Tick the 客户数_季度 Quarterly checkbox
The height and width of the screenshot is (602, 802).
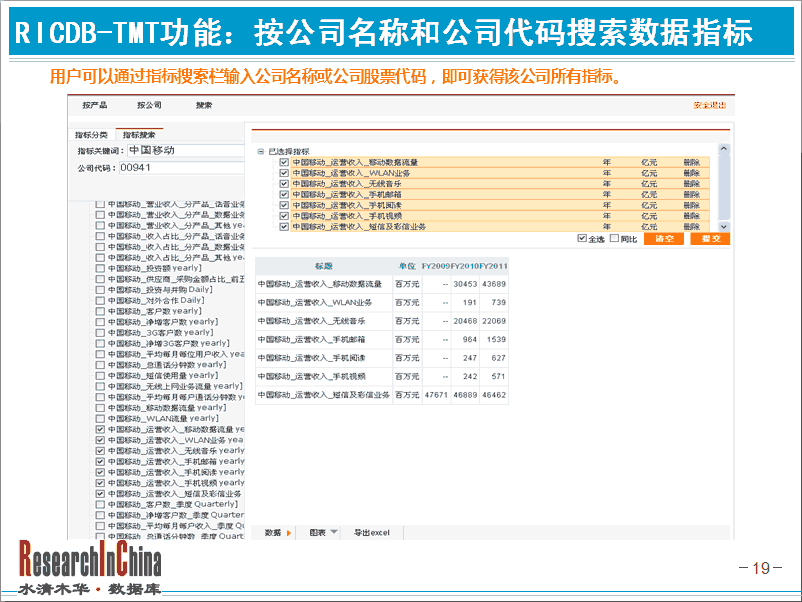100,505
